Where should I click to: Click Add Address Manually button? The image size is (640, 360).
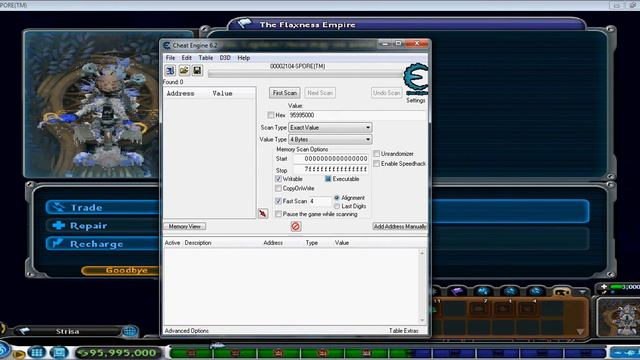click(400, 227)
